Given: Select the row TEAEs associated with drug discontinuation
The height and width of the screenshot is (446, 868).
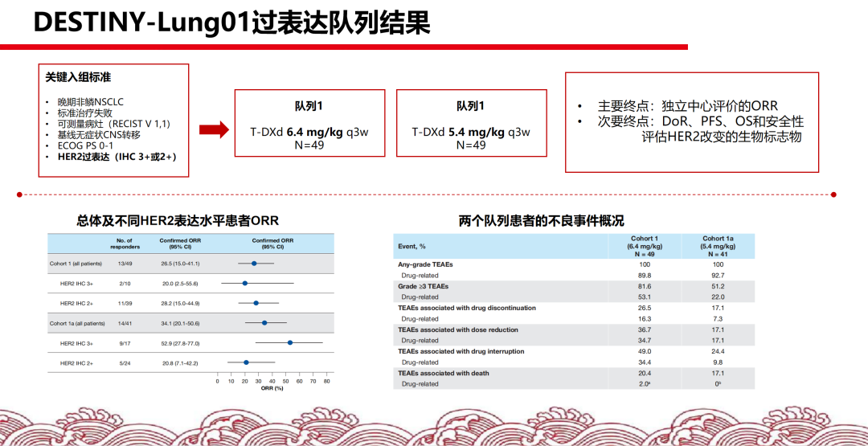Looking at the screenshot, I should [x=467, y=308].
